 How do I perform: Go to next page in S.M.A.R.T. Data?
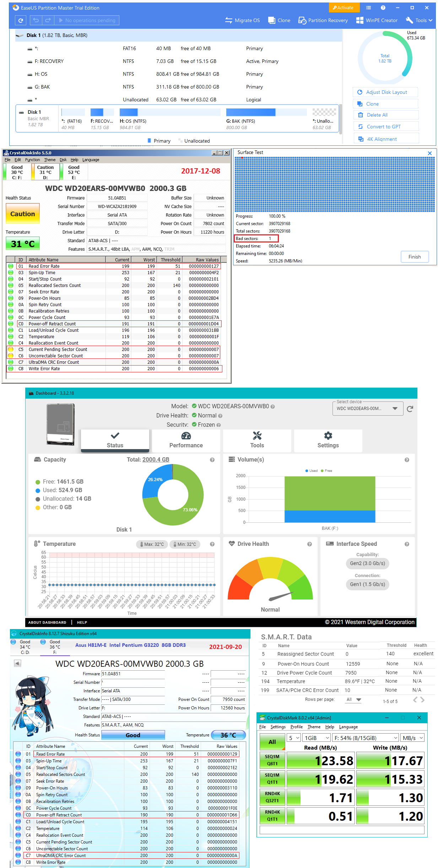[422, 700]
